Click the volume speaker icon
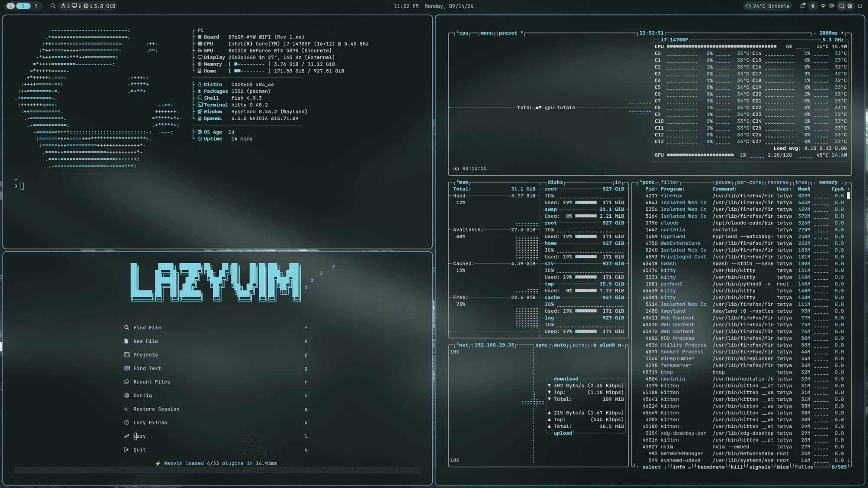The image size is (868, 488). [832, 6]
